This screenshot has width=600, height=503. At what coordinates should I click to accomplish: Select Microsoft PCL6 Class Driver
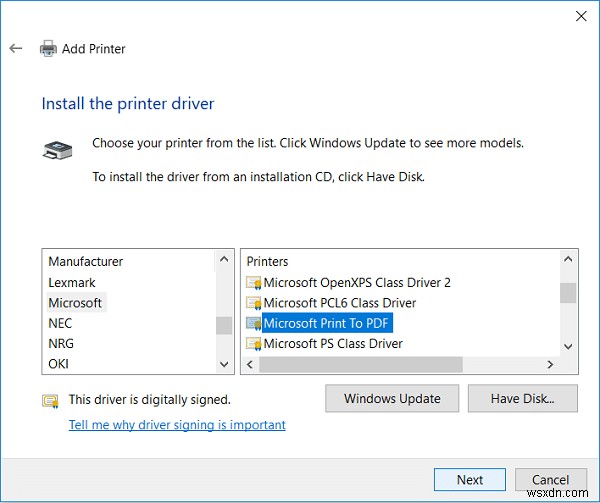[340, 303]
